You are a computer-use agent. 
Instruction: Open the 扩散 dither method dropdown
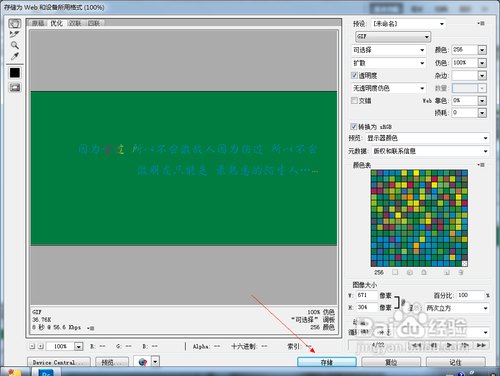[389, 63]
